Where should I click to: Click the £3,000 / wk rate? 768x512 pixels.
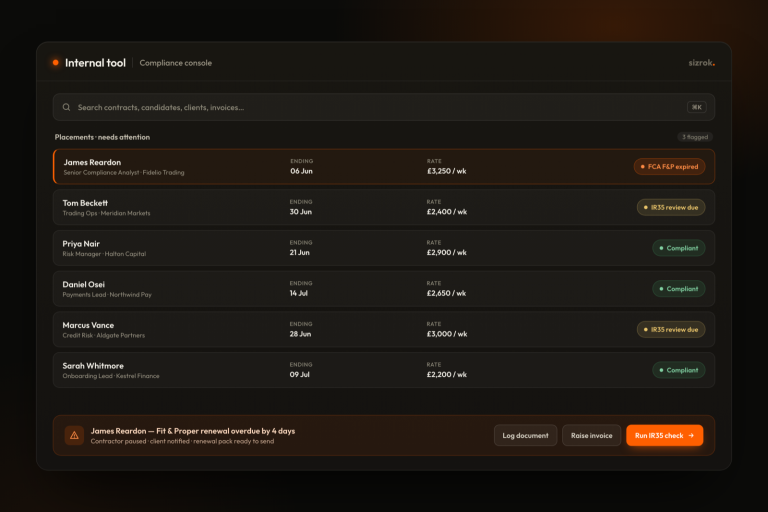(x=447, y=334)
